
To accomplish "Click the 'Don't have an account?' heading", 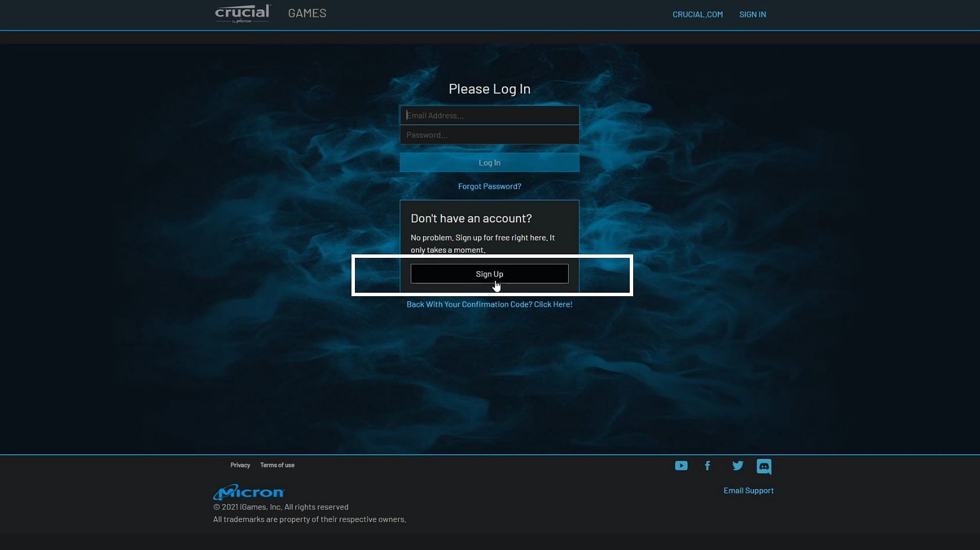I will 471,218.
